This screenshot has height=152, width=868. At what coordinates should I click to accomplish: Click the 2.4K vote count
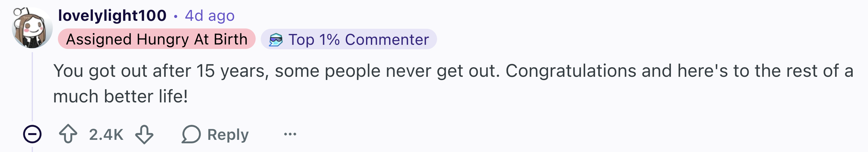(106, 134)
